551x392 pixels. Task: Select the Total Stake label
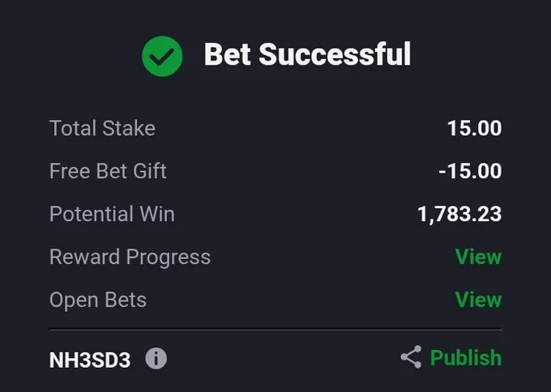102,128
